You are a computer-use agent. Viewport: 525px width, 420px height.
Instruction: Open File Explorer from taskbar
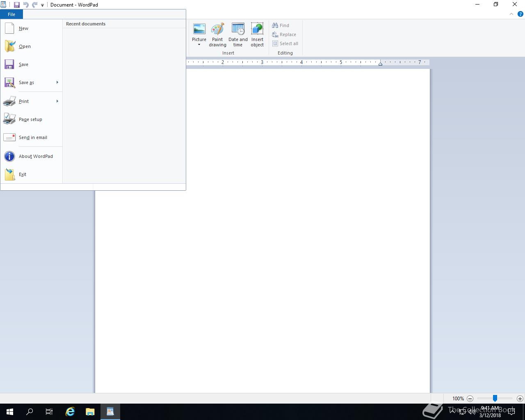tap(90, 412)
